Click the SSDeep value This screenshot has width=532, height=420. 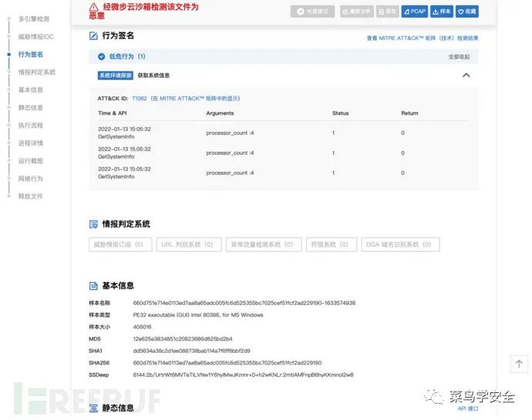click(244, 375)
